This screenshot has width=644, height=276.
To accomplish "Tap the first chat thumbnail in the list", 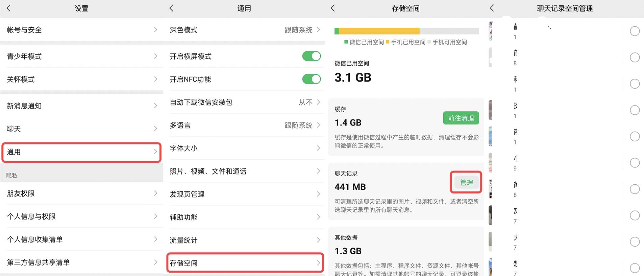I will pos(490,31).
